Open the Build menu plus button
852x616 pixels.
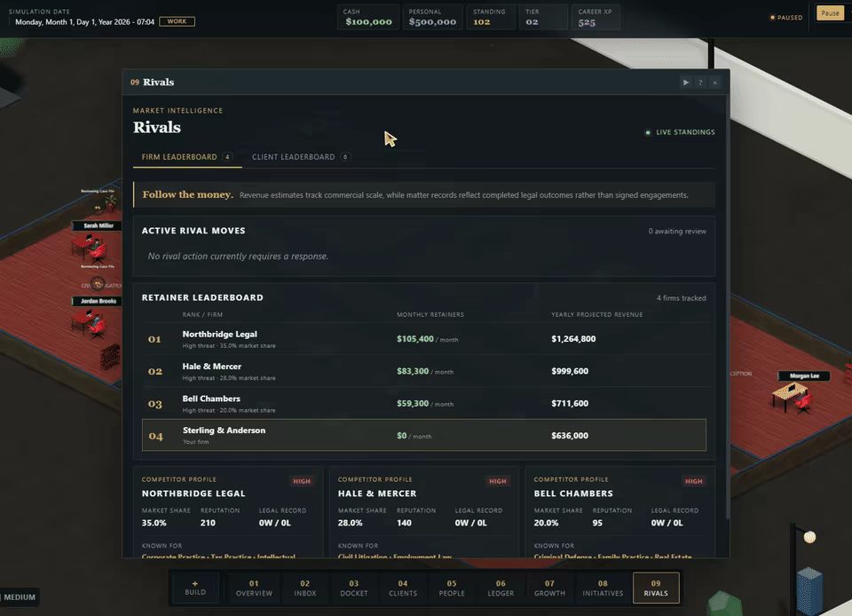[x=195, y=588]
